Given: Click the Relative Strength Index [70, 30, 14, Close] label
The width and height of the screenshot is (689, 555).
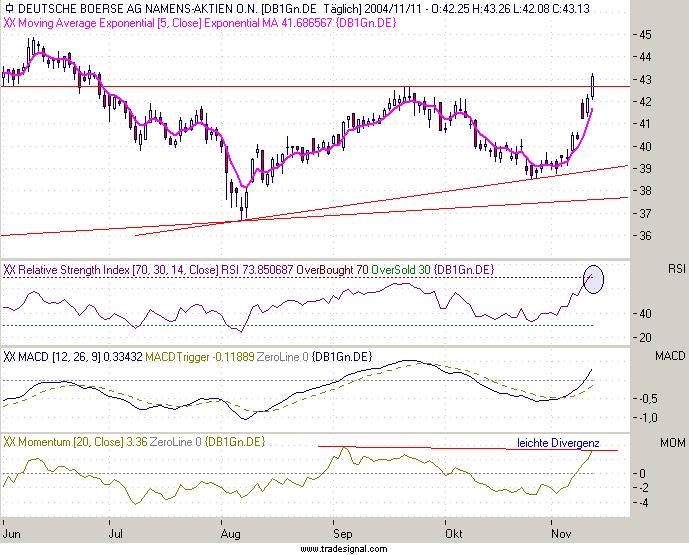Looking at the screenshot, I should pos(118,269).
